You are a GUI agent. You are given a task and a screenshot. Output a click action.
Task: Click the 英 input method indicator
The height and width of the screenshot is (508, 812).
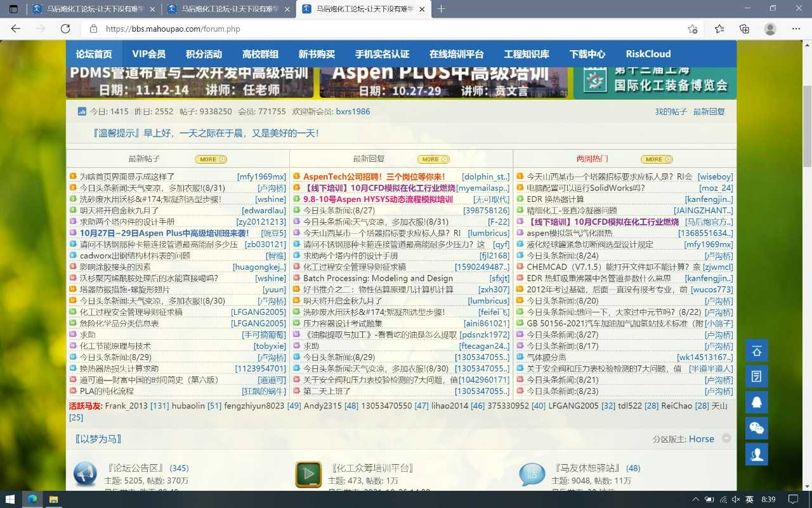(749, 499)
